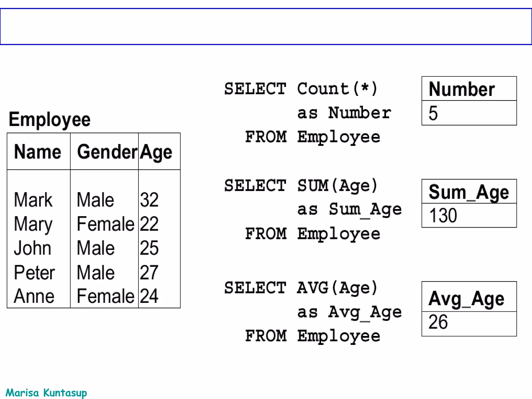Click the SELECT Count(*) query text

point(301,89)
